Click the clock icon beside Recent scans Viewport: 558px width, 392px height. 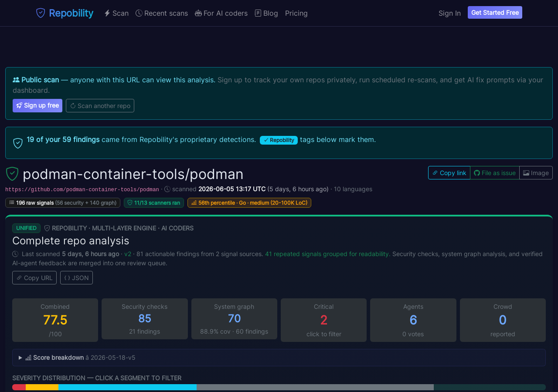click(x=139, y=13)
